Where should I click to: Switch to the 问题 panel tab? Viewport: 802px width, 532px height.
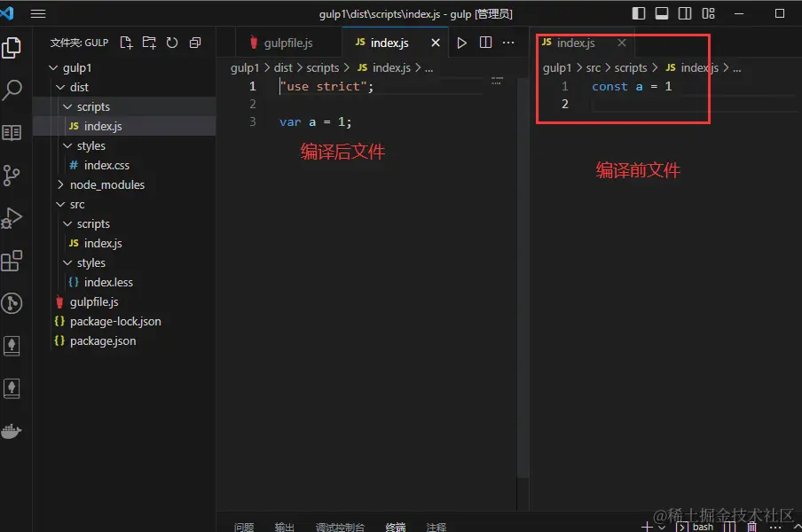244,527
